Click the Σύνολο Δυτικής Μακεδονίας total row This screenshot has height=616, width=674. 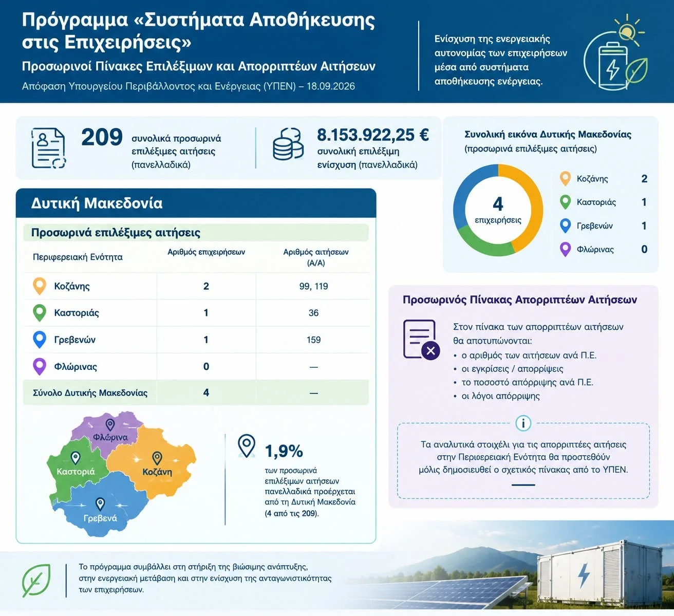[196, 393]
